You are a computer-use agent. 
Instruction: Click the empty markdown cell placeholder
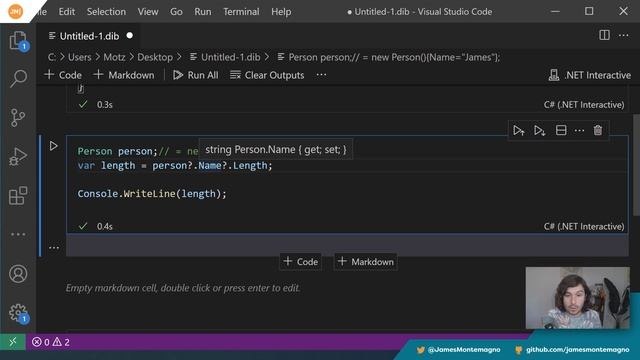click(x=183, y=288)
